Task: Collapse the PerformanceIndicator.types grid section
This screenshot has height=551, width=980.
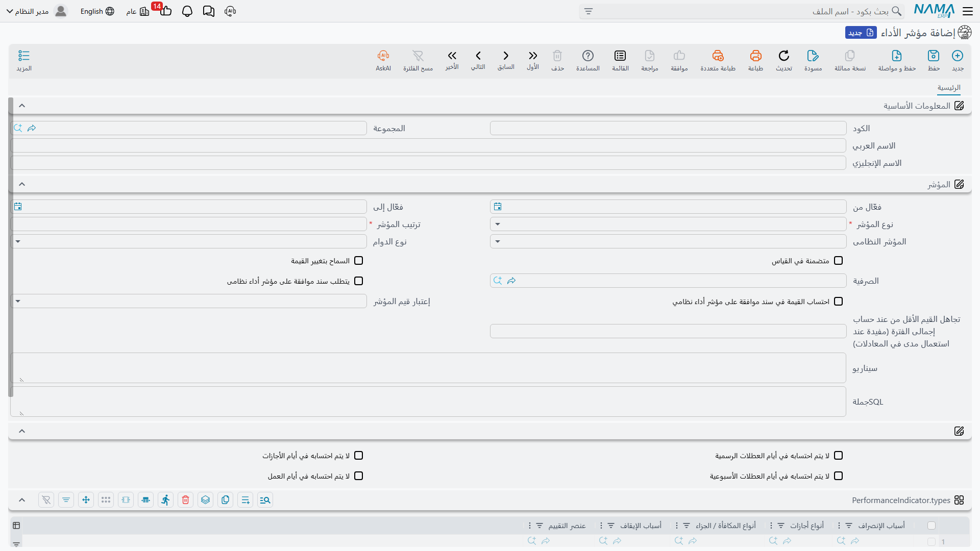Action: pos(22,500)
